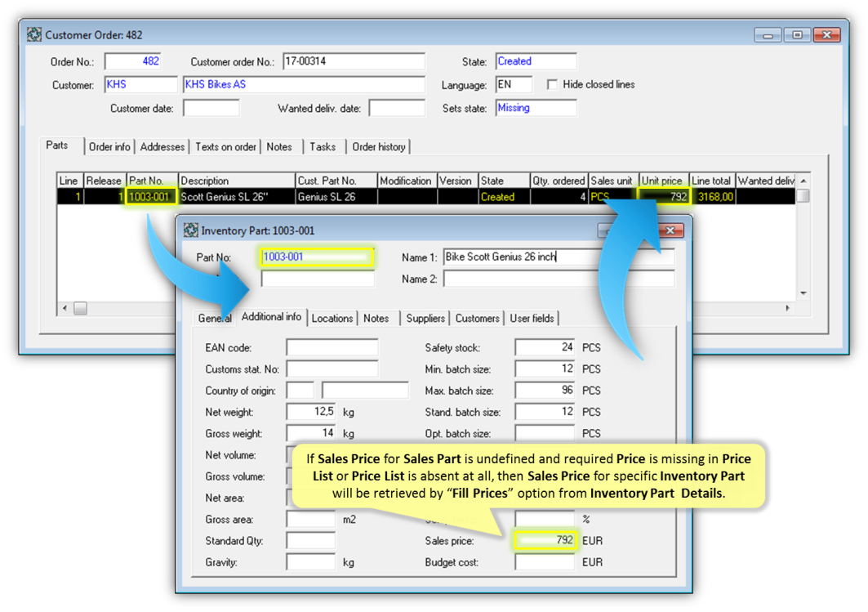
Task: Enable the Hide closed lines checkbox
Action: coord(553,85)
